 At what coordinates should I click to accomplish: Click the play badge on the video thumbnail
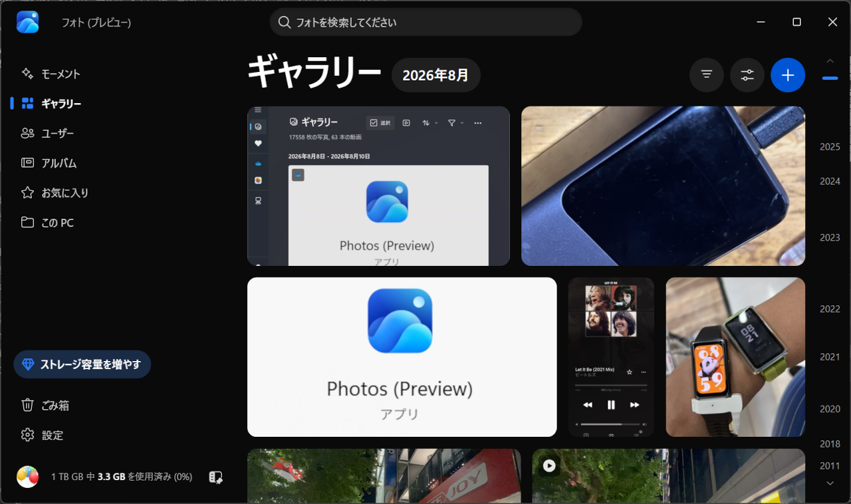click(549, 466)
